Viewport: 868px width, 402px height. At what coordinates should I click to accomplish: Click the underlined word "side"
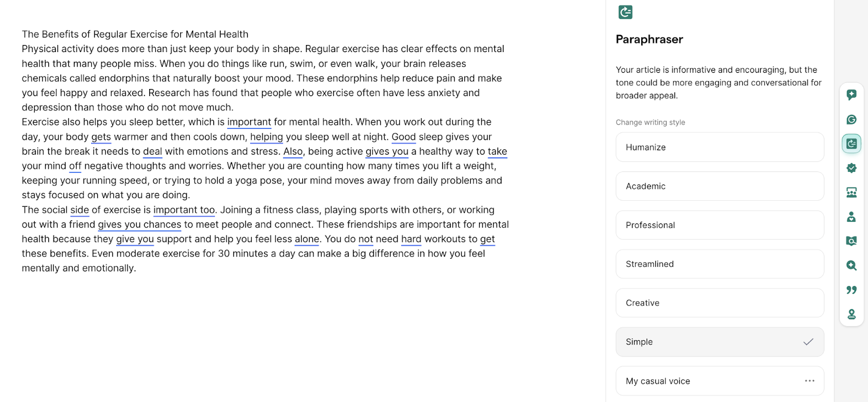click(80, 210)
